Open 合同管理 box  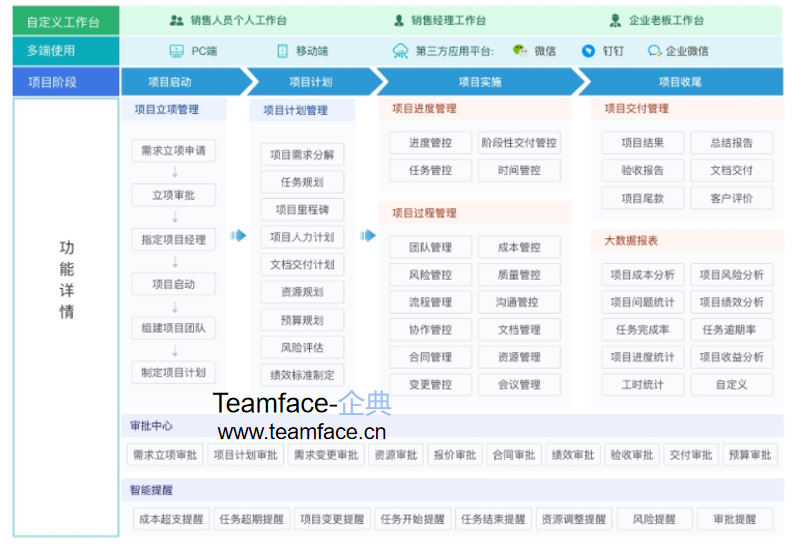(x=430, y=357)
